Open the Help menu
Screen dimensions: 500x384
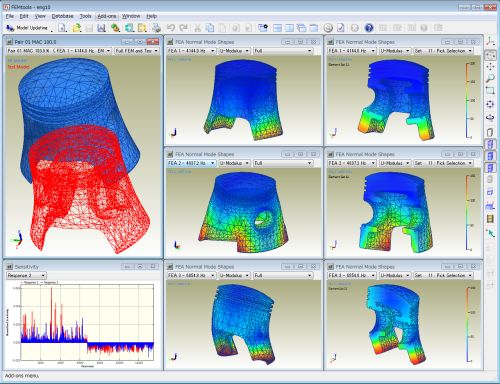click(x=151, y=16)
